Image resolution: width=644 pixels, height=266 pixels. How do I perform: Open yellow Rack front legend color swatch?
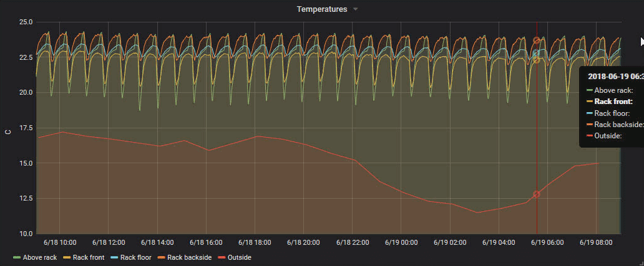[x=67, y=257]
